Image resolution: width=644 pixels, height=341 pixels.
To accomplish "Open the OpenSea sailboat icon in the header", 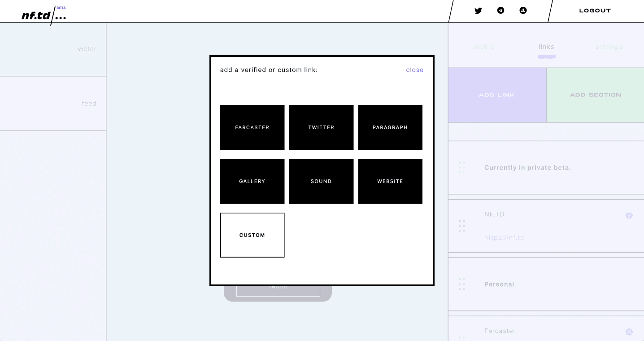I will coord(523,11).
